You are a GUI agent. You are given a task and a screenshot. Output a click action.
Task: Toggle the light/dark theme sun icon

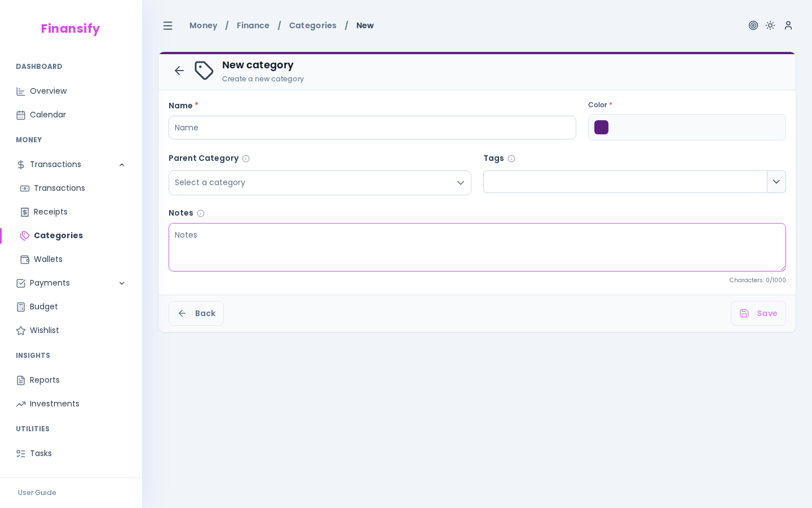[770, 25]
